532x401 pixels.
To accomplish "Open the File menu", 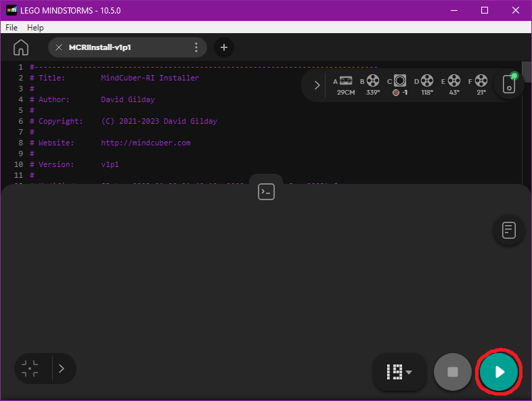I will [x=12, y=28].
